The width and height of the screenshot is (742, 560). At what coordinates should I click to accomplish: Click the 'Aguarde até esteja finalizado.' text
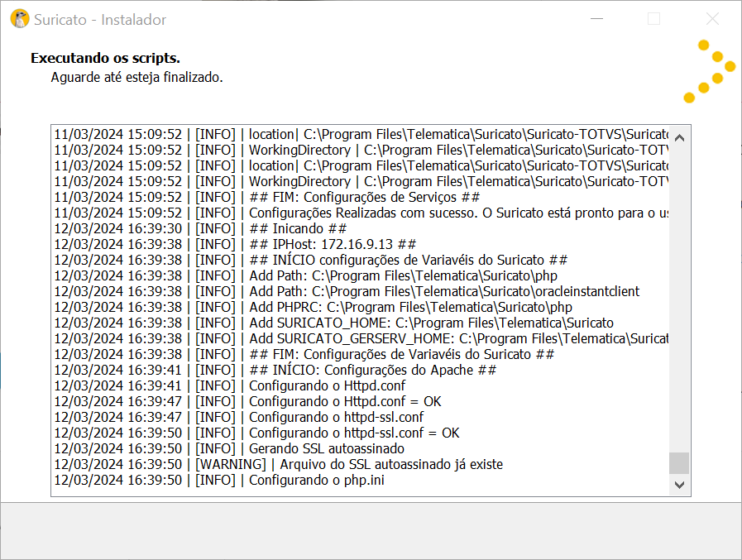tap(136, 77)
